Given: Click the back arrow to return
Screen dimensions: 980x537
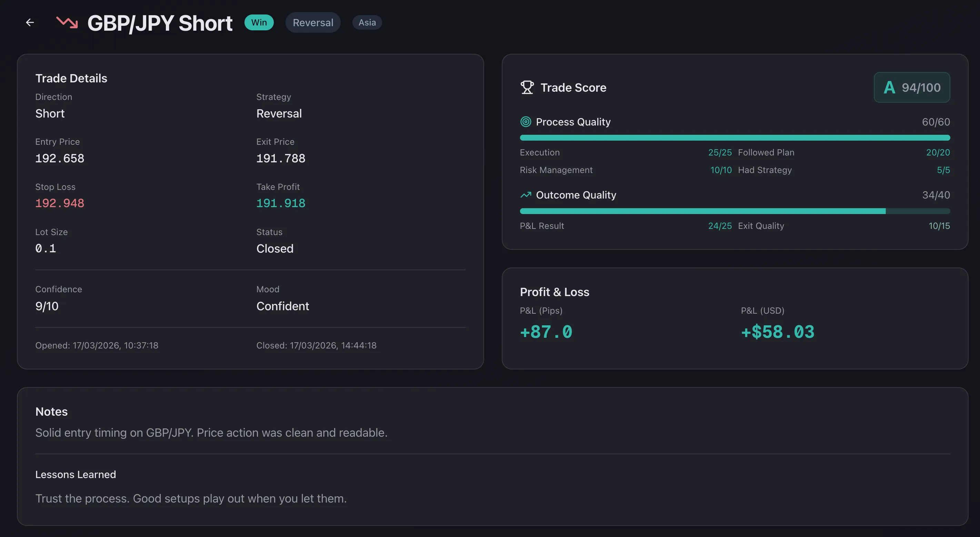Looking at the screenshot, I should click(x=30, y=22).
